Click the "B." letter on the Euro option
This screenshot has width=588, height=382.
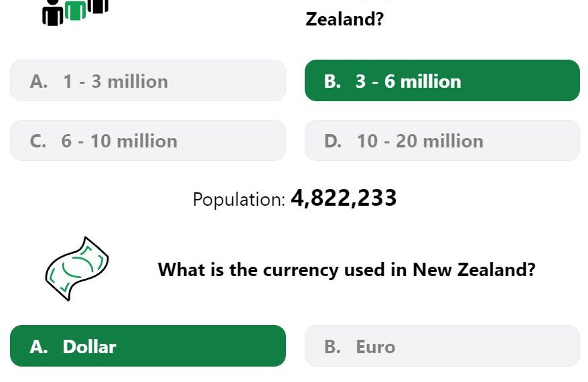[x=333, y=346]
